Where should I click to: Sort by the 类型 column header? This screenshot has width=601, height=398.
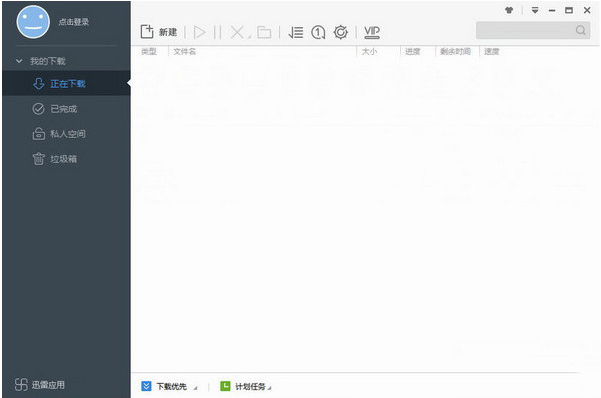click(x=149, y=51)
